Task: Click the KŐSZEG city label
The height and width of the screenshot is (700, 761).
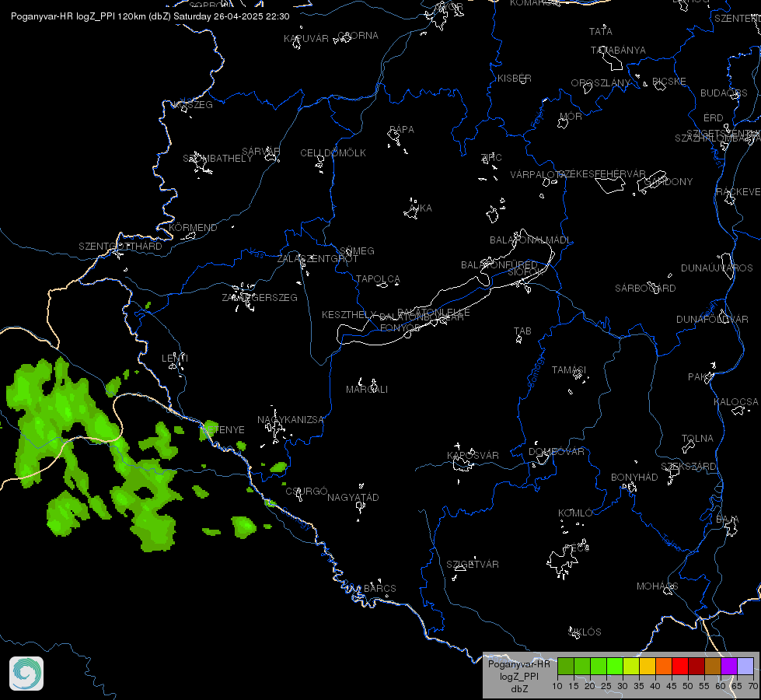Action: pyautogui.click(x=193, y=105)
